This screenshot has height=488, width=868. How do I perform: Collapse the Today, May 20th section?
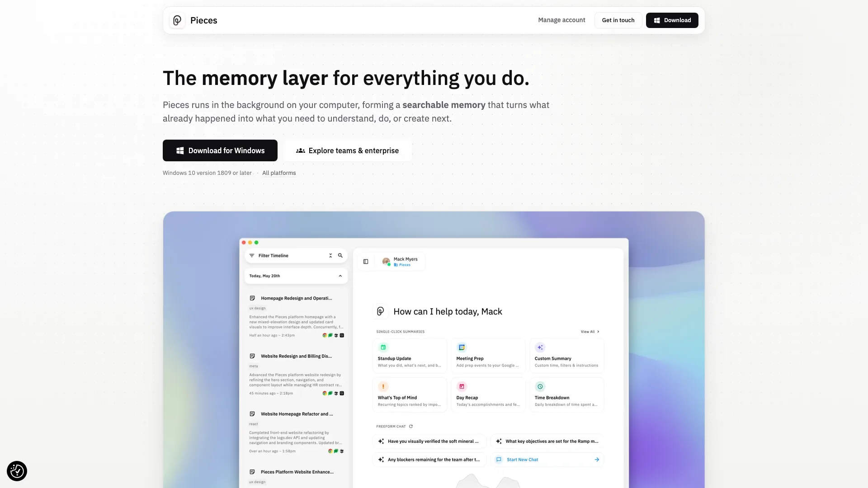(340, 276)
